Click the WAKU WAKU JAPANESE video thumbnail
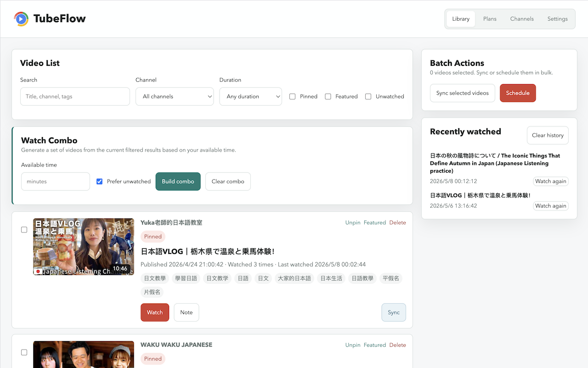Screen dimensions: 588x368 tap(84, 354)
